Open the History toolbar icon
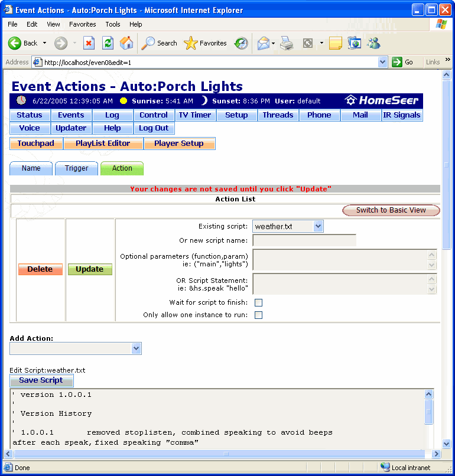The height and width of the screenshot is (476, 455). pos(241,44)
